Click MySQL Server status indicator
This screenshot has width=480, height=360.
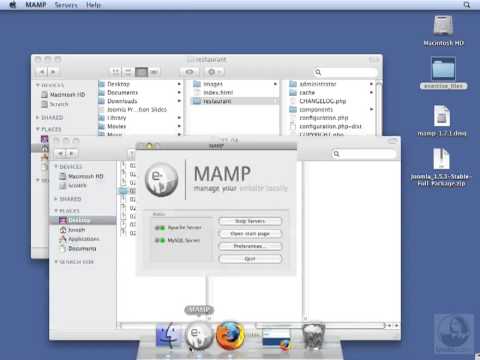(160, 240)
